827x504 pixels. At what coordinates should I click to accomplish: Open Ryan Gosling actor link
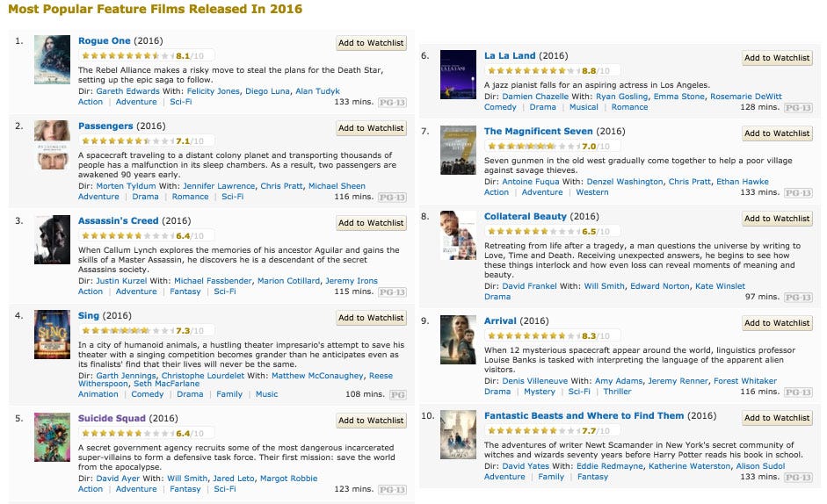point(622,97)
